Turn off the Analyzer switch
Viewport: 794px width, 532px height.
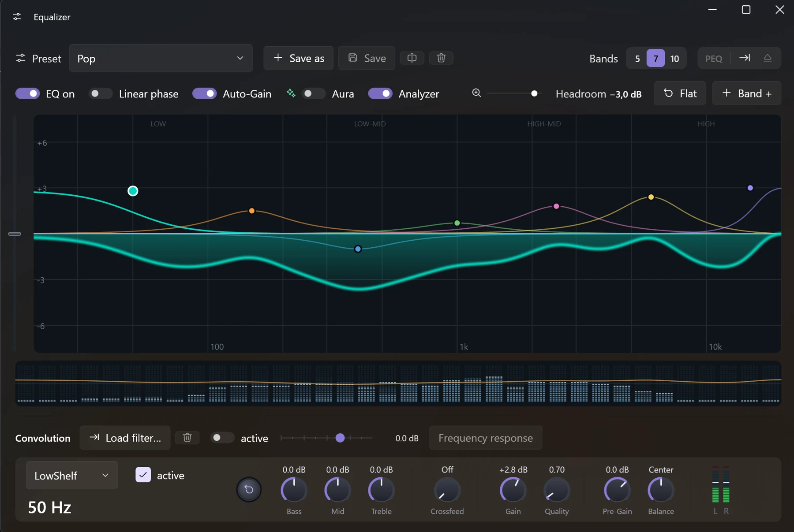coord(380,93)
